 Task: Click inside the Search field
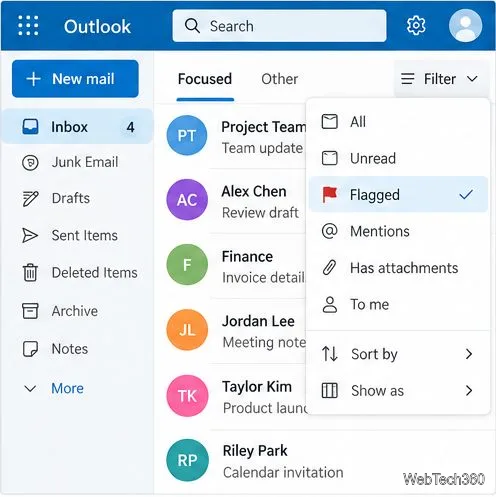[x=279, y=26]
